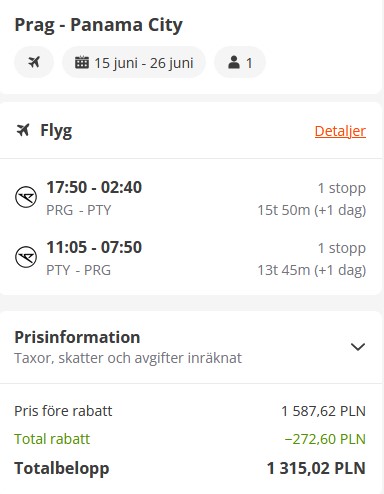Select the 11:05 - 07:50 return flight row
The height and width of the screenshot is (494, 384).
[x=190, y=258]
